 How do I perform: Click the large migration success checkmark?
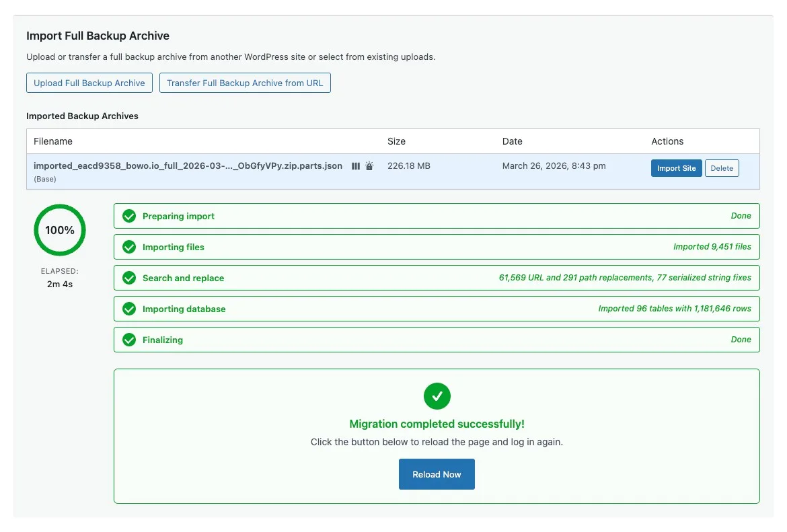click(x=437, y=395)
